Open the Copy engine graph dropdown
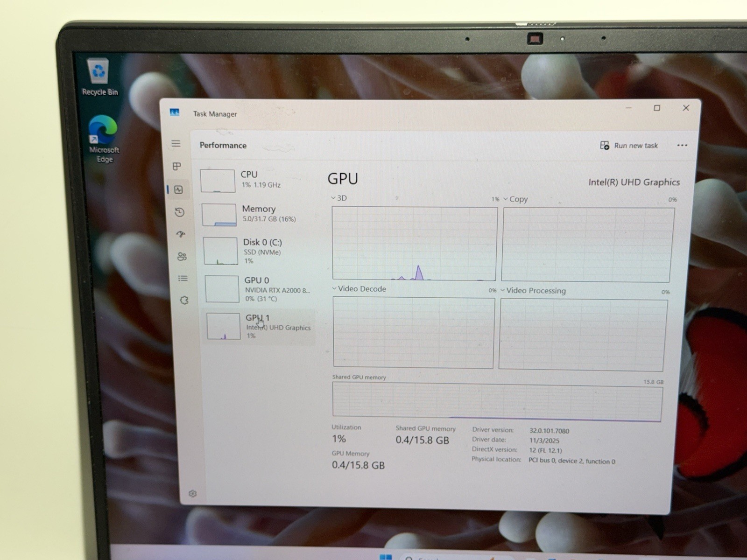 (515, 199)
